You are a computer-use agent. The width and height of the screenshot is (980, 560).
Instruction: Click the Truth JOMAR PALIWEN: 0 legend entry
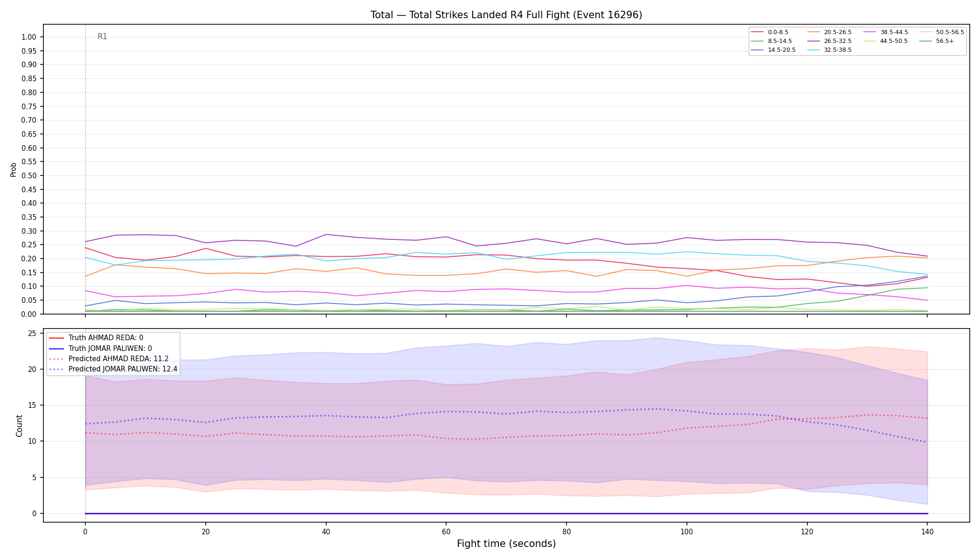(x=101, y=349)
